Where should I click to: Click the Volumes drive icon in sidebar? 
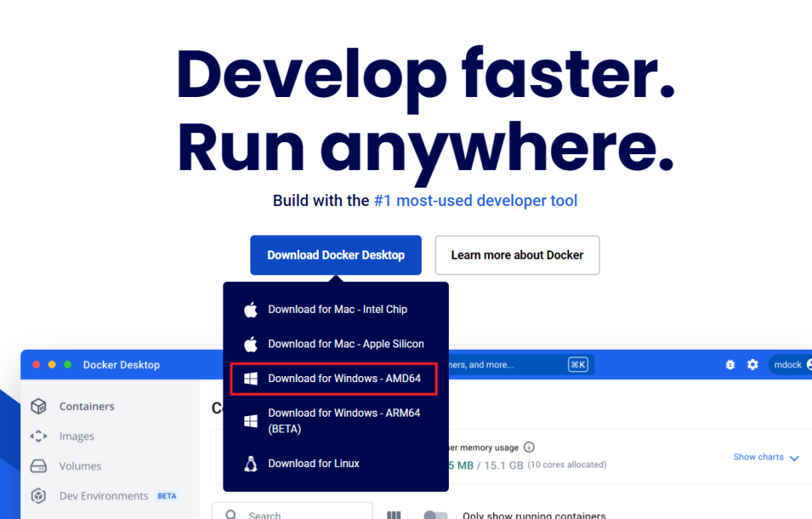pyautogui.click(x=38, y=466)
